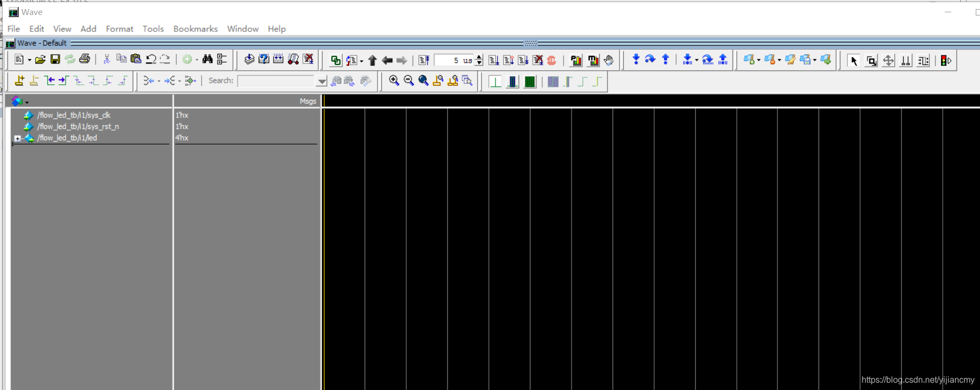The image size is (980, 390).
Task: Click the Msgs column header
Action: [x=308, y=101]
